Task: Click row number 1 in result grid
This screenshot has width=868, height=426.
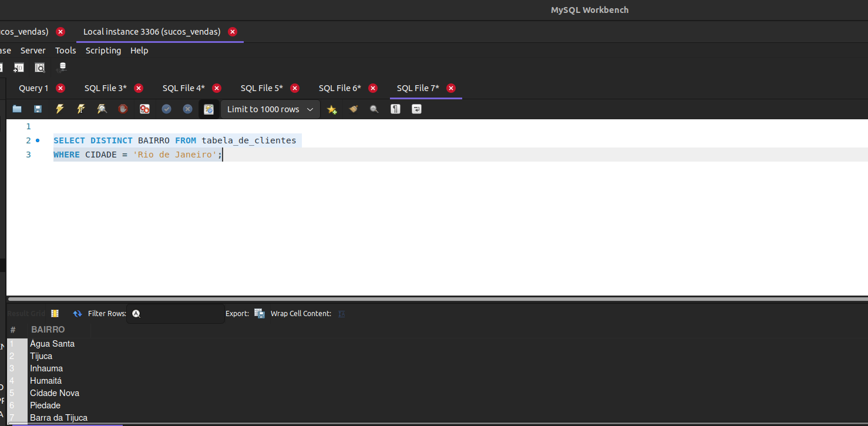Action: 17,344
